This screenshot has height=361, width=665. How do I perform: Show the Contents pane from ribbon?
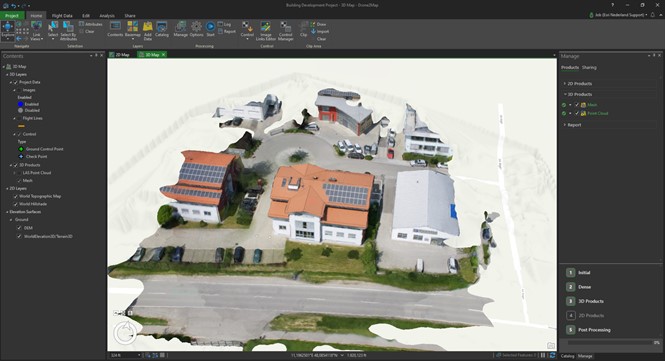click(115, 30)
